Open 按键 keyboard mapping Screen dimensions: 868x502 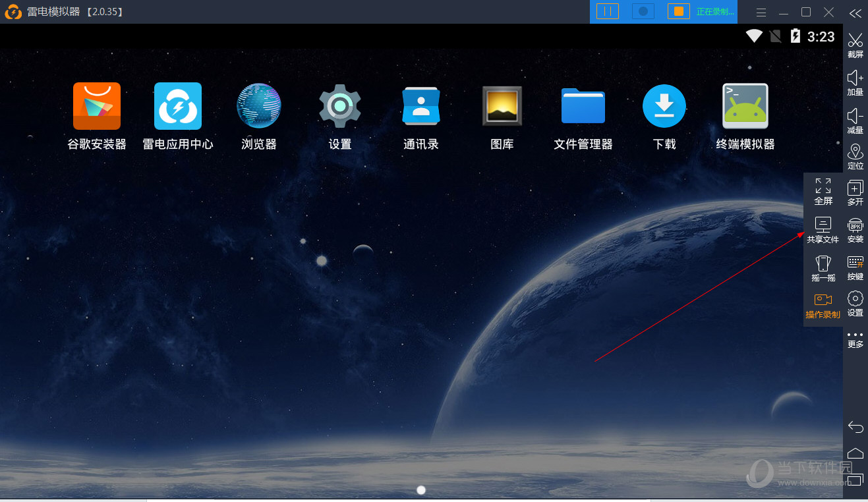pyautogui.click(x=855, y=268)
